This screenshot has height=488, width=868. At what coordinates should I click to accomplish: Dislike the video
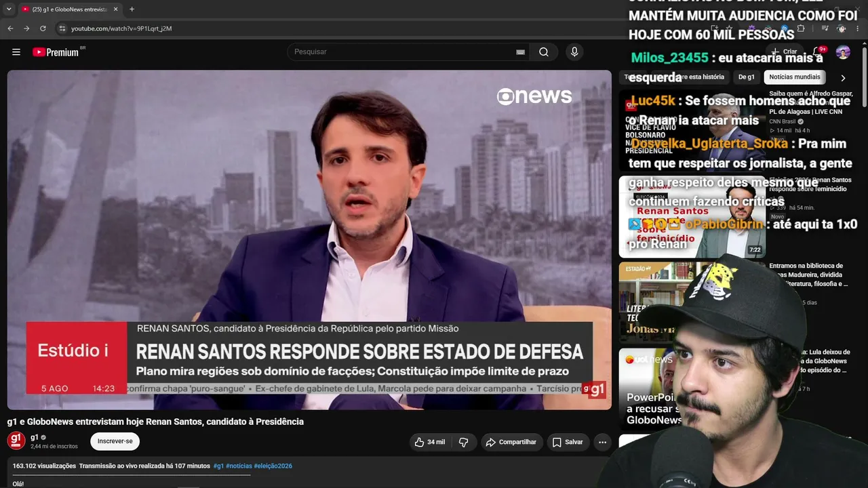[x=464, y=442]
